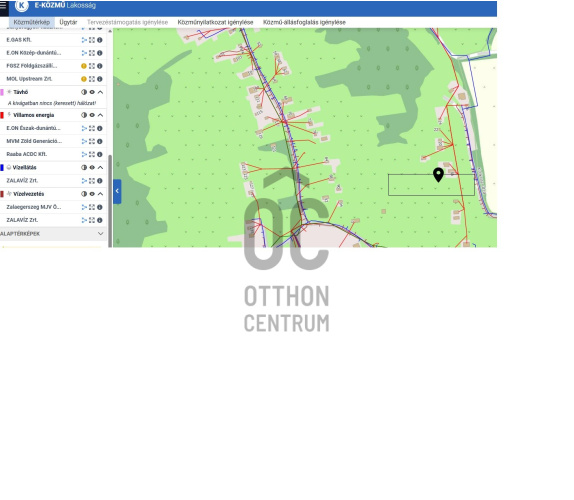Click the E.GAS Kft. row label
The width and height of the screenshot is (574, 500).
coord(19,40)
